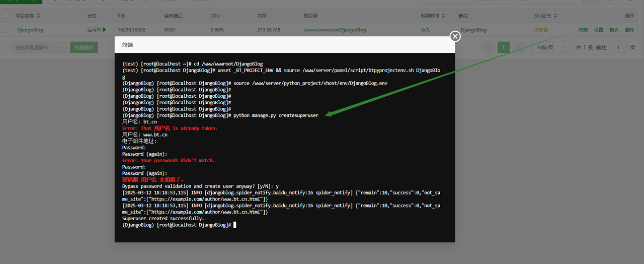Open root directory /www/wwwroot/DjangoBlog
Screen dimensions: 644x264
point(335,30)
